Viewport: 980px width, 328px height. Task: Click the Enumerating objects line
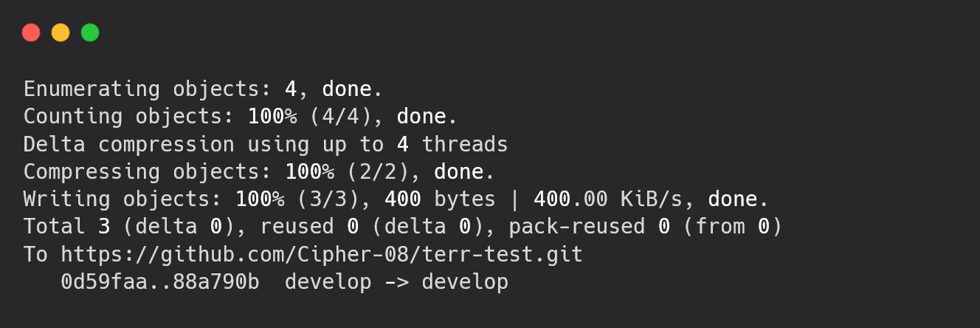point(204,89)
